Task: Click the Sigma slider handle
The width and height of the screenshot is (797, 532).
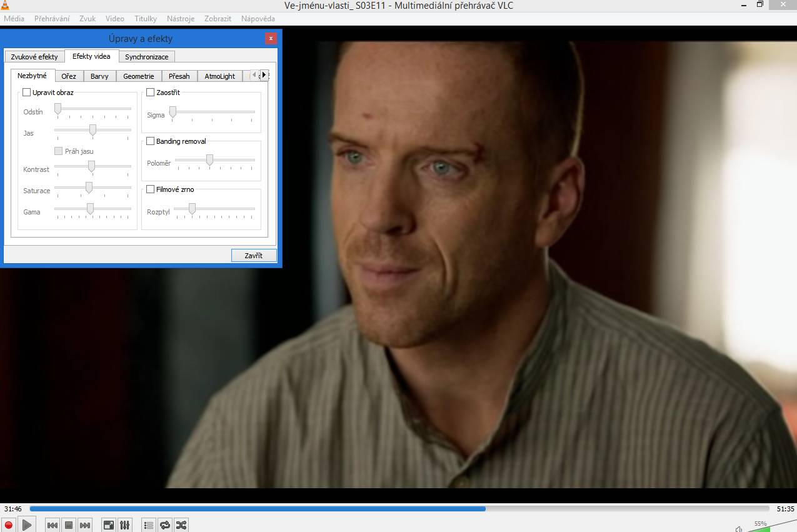Action: point(173,112)
